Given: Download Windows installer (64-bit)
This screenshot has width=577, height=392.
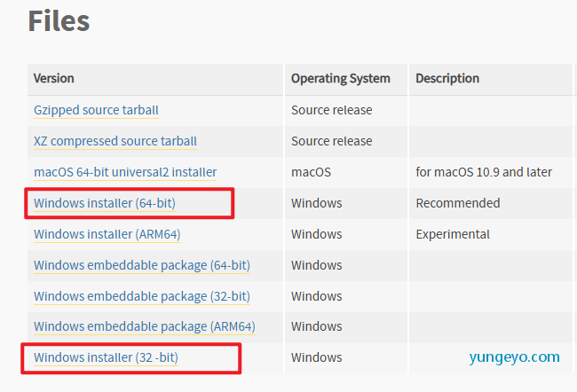Looking at the screenshot, I should [x=105, y=203].
